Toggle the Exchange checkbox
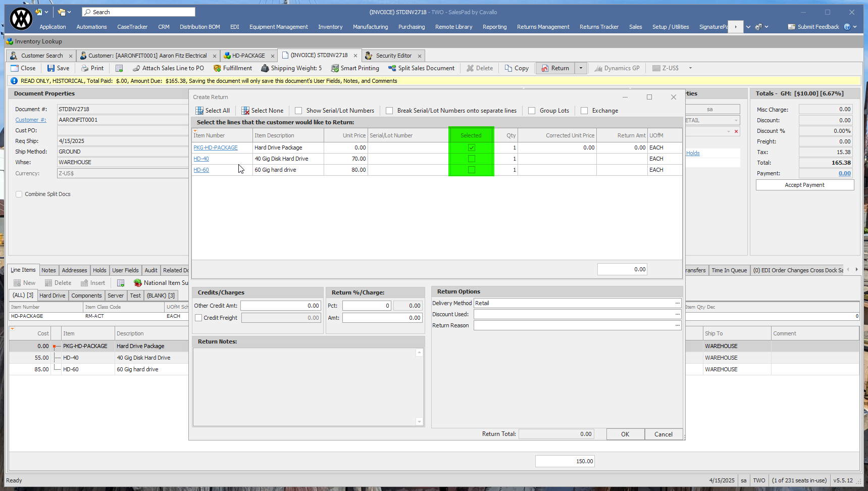The width and height of the screenshot is (868, 491). tap(584, 111)
